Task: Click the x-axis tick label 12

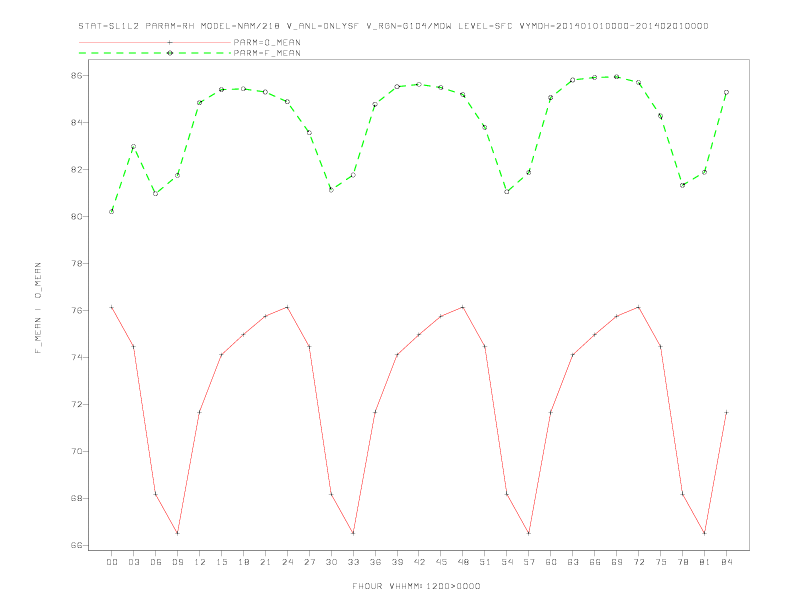Action: click(x=200, y=562)
